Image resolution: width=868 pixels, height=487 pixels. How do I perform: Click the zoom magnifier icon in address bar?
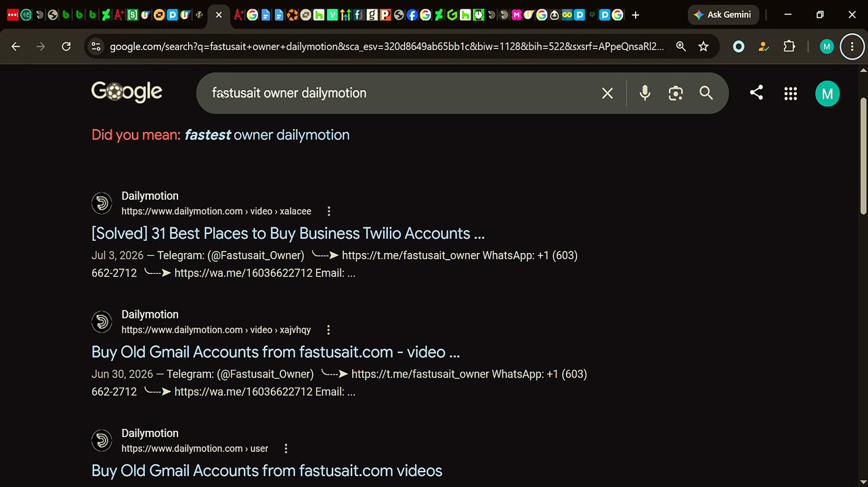pyautogui.click(x=680, y=46)
